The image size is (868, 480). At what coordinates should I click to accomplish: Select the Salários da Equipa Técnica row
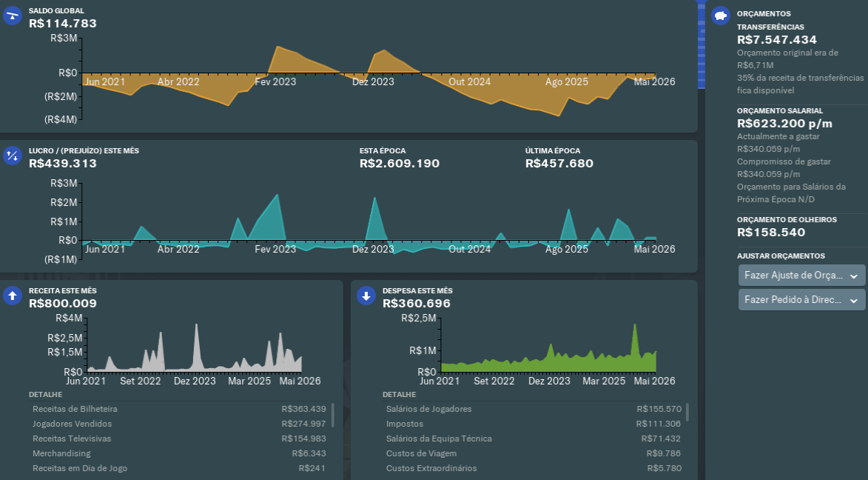tap(534, 439)
